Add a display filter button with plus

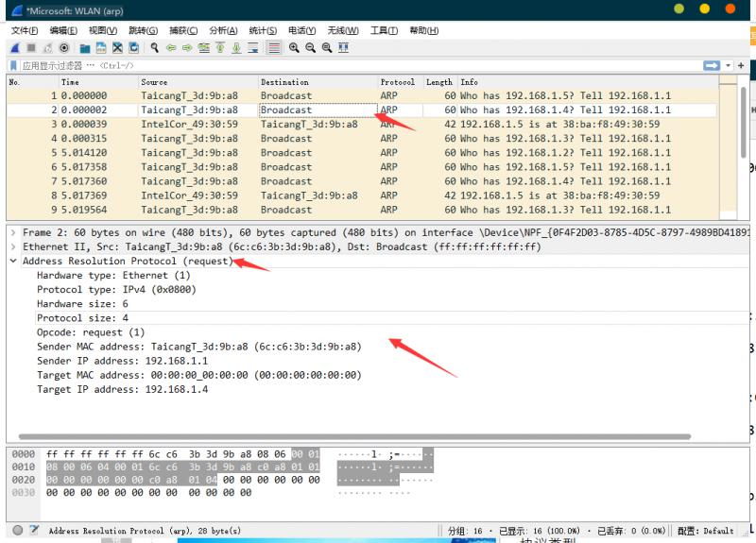[741, 65]
